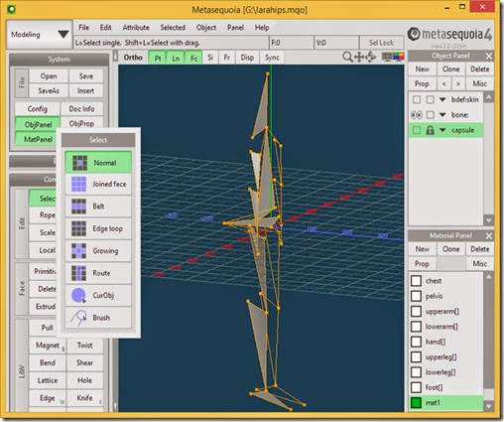
Task: Choose Brush selection mode
Action: (98, 317)
